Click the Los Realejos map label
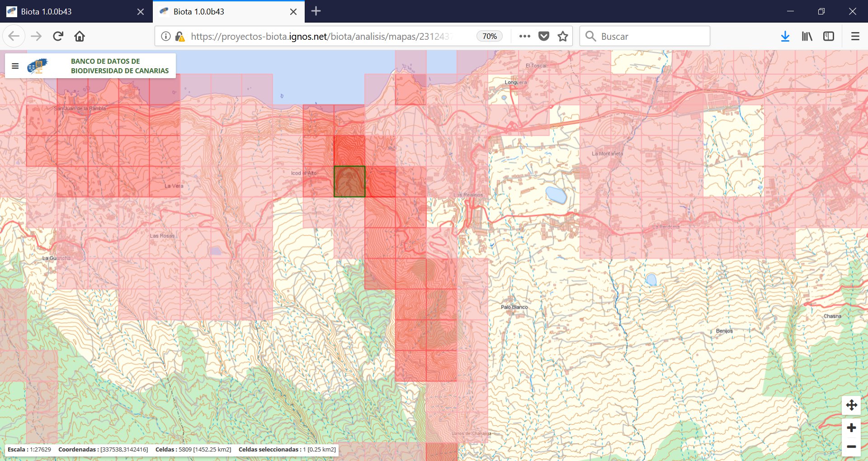This screenshot has height=461, width=868. click(468, 195)
